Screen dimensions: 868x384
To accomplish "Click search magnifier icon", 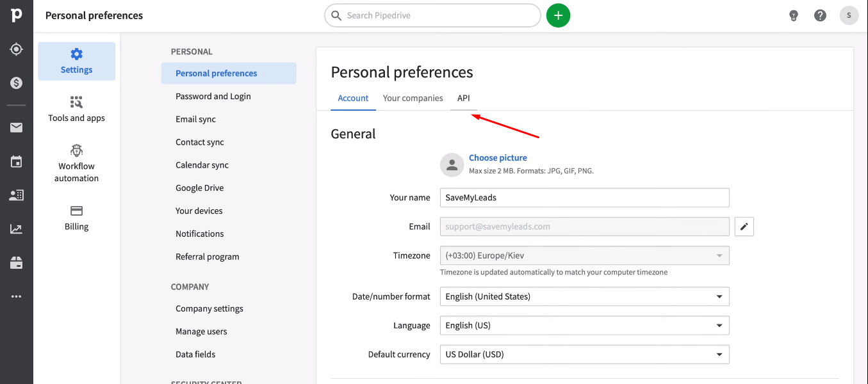I will click(x=336, y=15).
